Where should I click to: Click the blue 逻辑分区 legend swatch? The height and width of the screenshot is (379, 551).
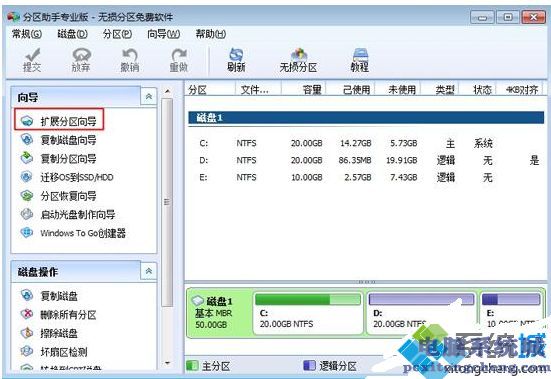[x=310, y=365]
